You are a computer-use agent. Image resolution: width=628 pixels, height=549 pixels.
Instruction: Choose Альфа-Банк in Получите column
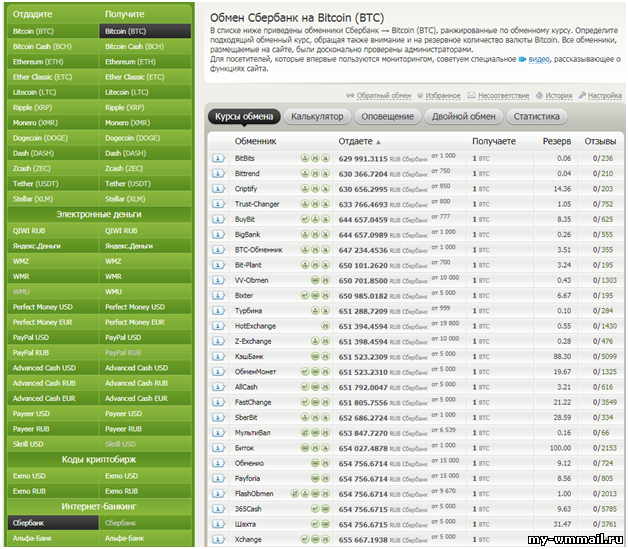tap(145, 538)
